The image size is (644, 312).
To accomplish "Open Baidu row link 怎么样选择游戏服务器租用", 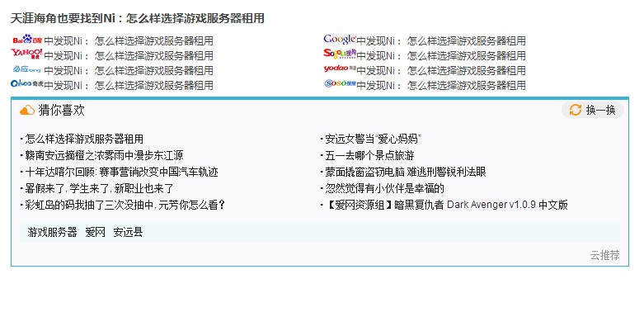I will tap(154, 40).
